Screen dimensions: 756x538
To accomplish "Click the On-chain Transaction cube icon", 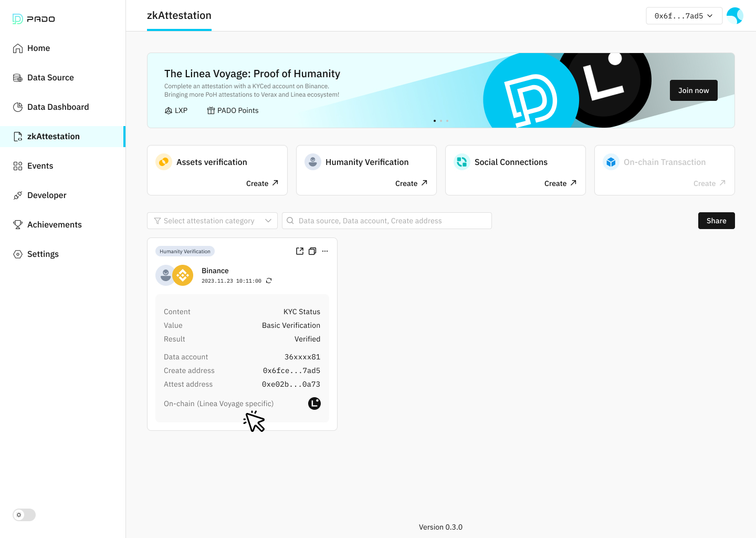I will pos(611,162).
